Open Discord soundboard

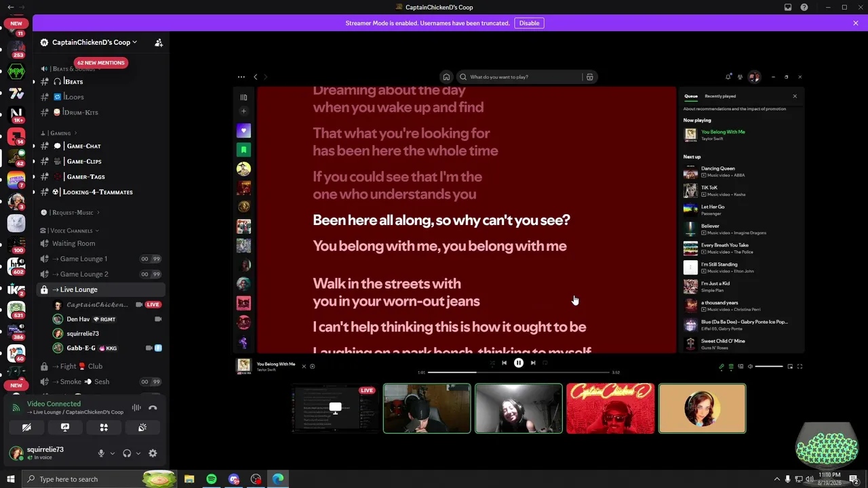click(x=142, y=428)
